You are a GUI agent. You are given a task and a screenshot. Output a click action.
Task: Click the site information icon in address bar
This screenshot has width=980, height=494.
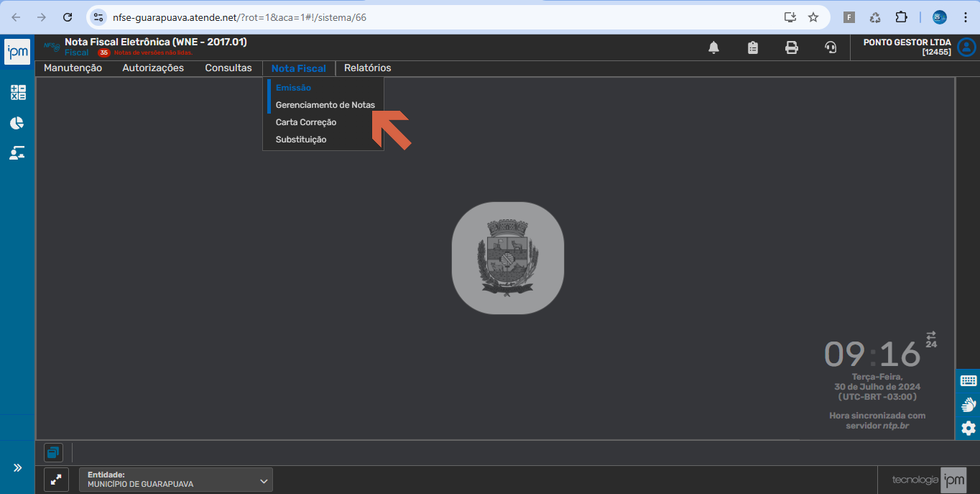tap(98, 17)
